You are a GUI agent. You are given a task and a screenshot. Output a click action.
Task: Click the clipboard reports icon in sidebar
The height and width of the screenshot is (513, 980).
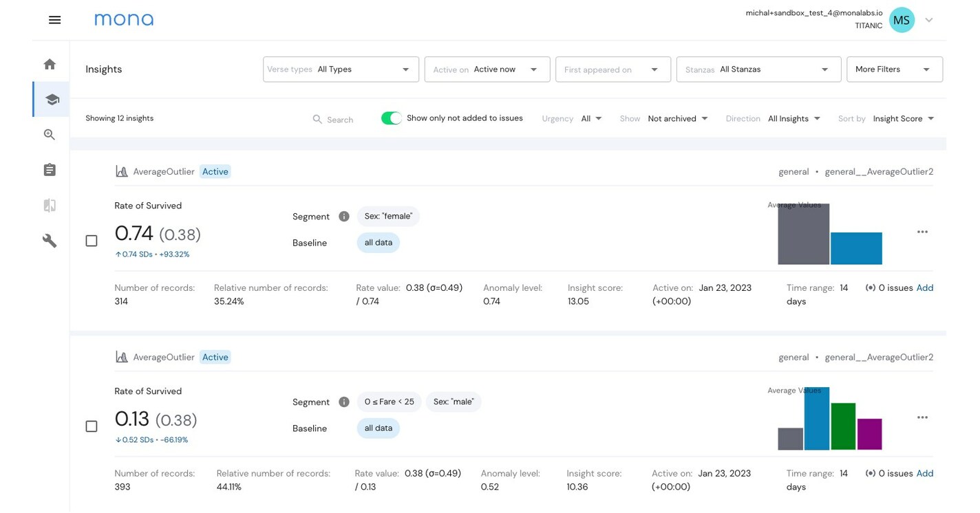pyautogui.click(x=49, y=169)
